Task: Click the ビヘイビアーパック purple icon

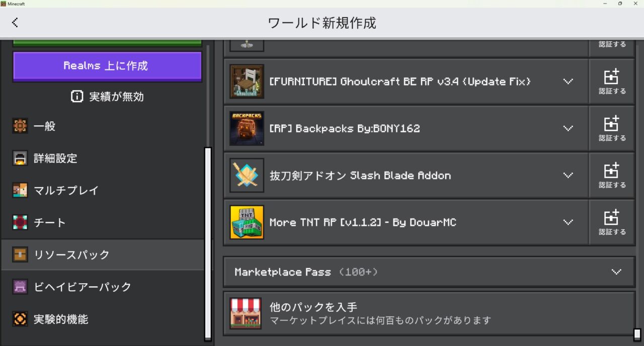Action: (20, 287)
